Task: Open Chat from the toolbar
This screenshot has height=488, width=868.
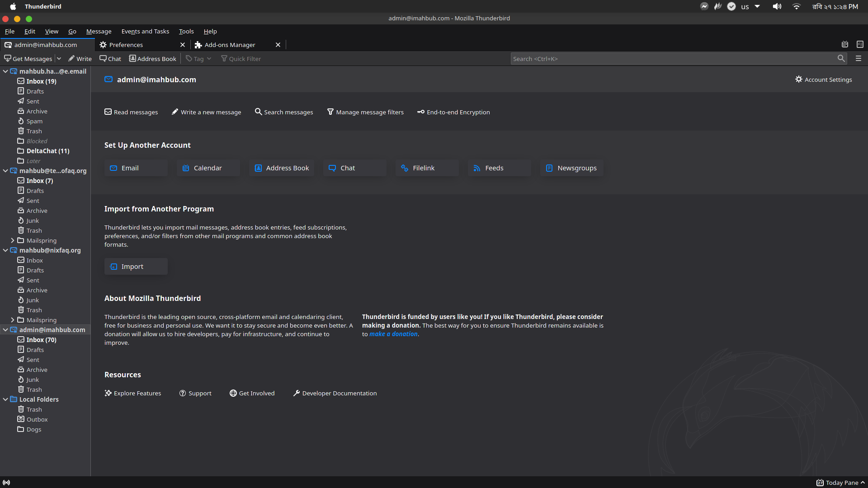Action: click(110, 59)
